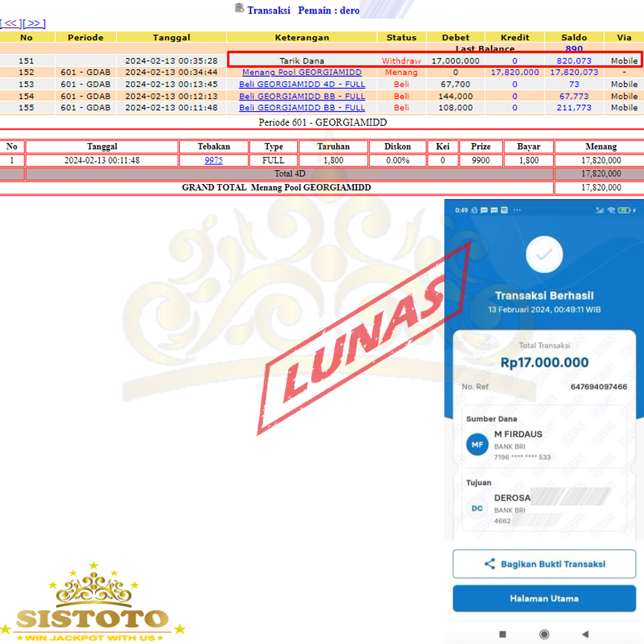Click the MF sender avatar icon
The image size is (644, 644).
[477, 444]
